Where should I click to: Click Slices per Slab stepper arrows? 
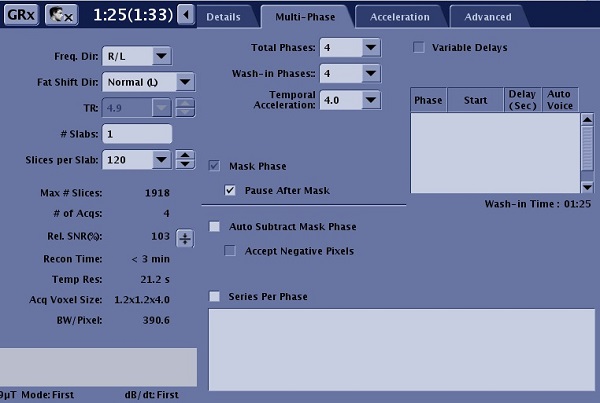click(x=185, y=159)
